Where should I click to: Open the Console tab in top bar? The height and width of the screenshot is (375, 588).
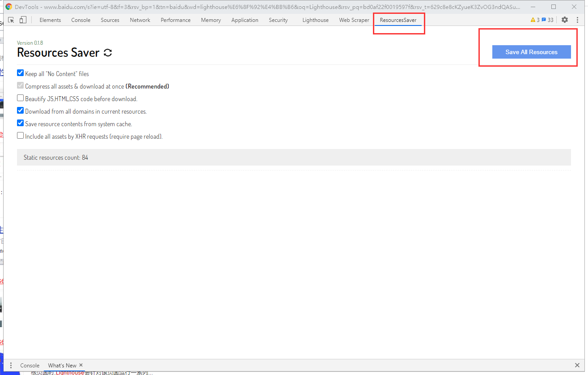pos(81,20)
